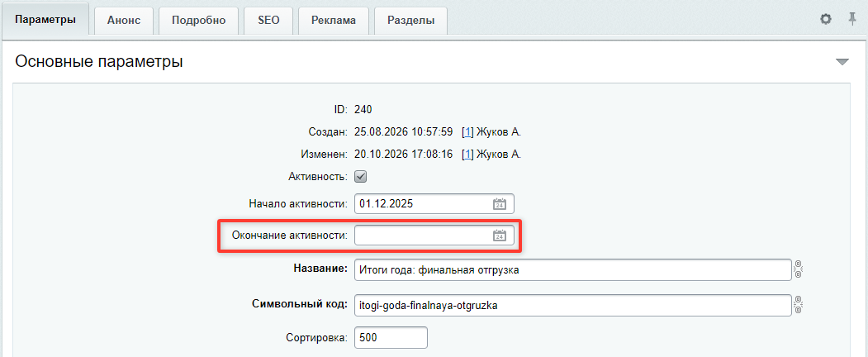Click the Сортировка label
This screenshot has width=868, height=357.
pyautogui.click(x=316, y=337)
